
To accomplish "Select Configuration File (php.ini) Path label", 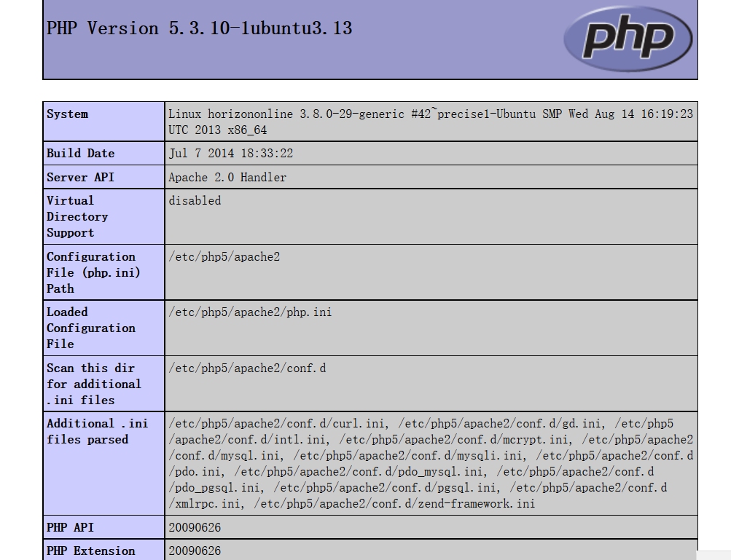I will click(104, 272).
